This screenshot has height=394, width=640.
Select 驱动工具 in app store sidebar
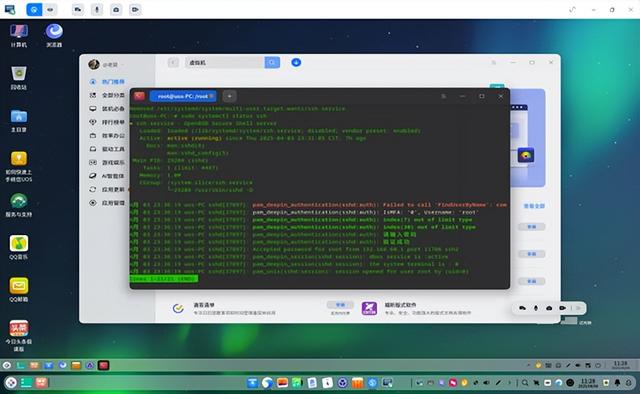(x=108, y=149)
